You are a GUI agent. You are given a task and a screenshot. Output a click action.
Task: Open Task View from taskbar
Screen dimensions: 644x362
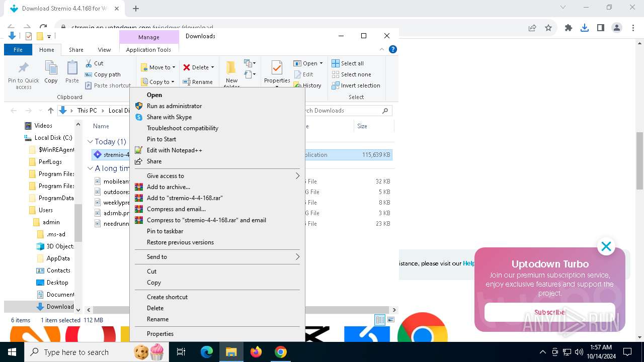(x=181, y=352)
